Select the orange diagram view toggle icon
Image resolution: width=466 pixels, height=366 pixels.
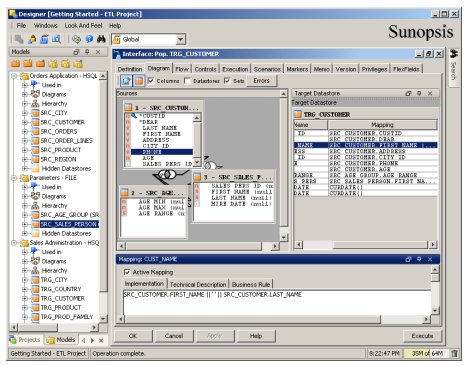click(x=139, y=81)
